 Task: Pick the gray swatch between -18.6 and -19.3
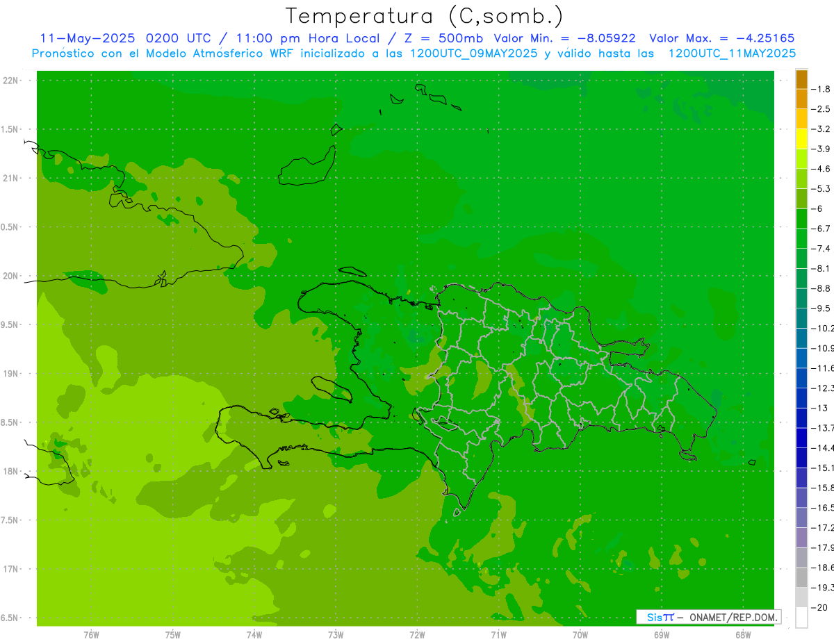(801, 577)
